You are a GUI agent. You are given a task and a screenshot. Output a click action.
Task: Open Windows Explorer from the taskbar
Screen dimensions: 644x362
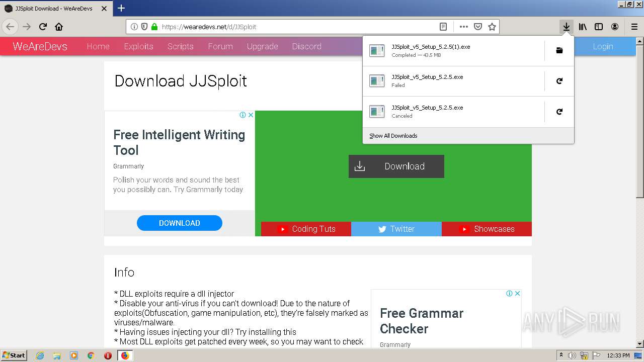57,355
